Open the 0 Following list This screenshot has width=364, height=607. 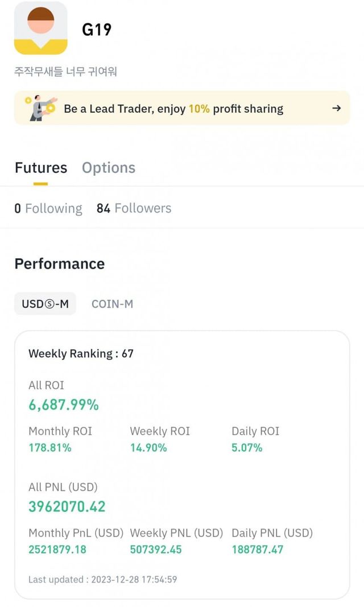[48, 209]
